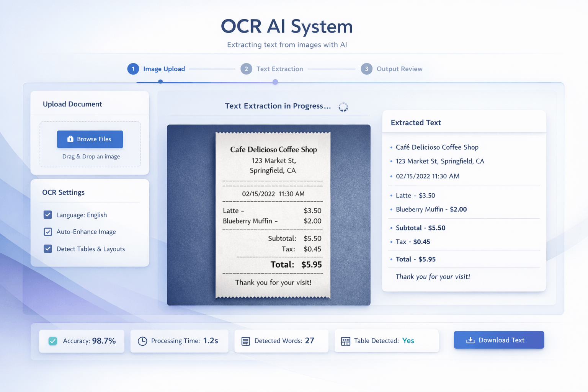Click the document icon beside Detected Words
Screen dimensions: 588x392
pos(245,341)
